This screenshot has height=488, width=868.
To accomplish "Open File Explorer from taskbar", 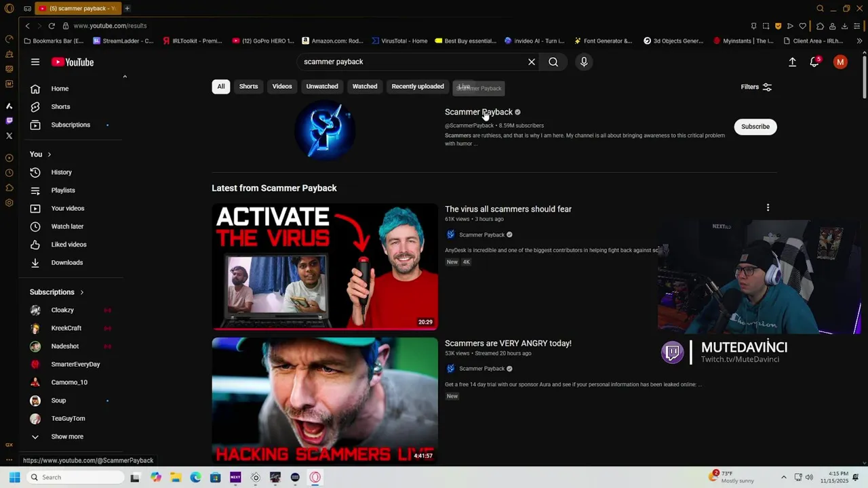I will [176, 477].
